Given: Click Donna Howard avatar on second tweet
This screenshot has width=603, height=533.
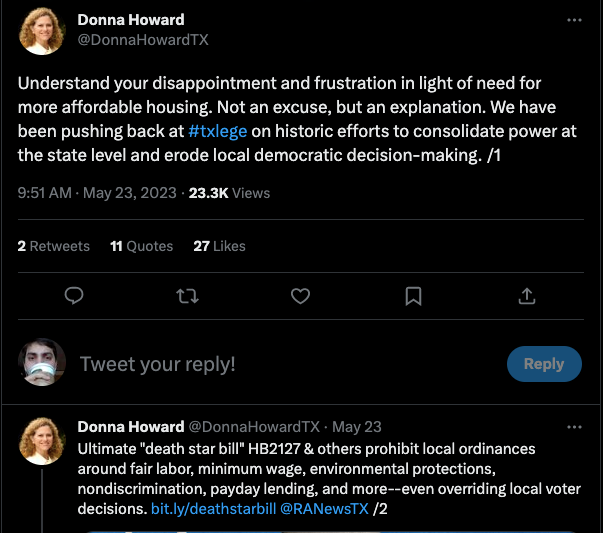Looking at the screenshot, I should (42, 441).
